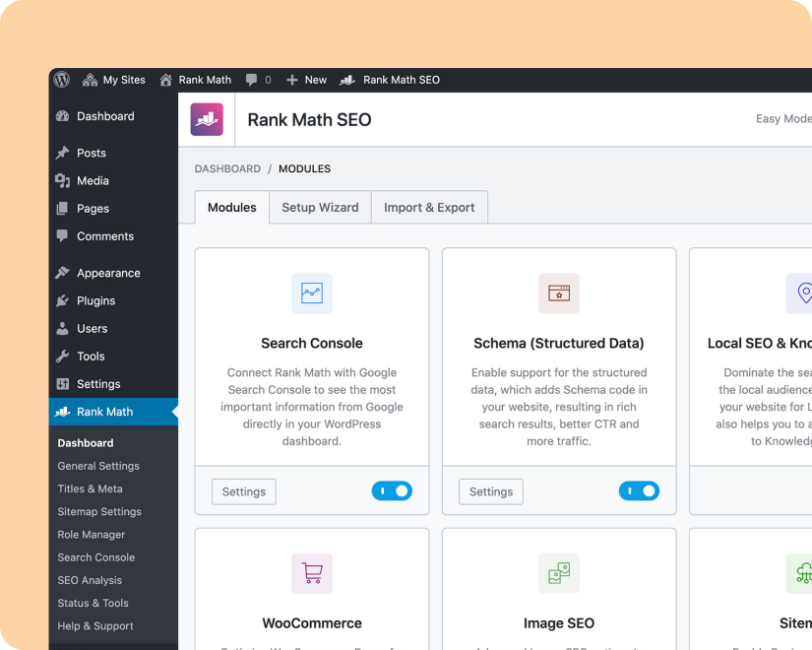812x650 pixels.
Task: Open Search Console module Settings button
Action: point(244,491)
